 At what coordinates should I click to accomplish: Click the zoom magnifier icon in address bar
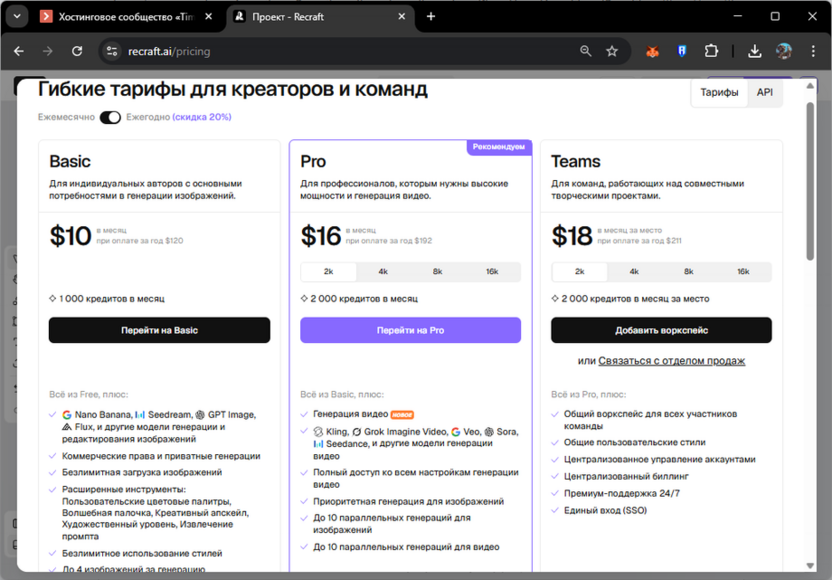(586, 51)
